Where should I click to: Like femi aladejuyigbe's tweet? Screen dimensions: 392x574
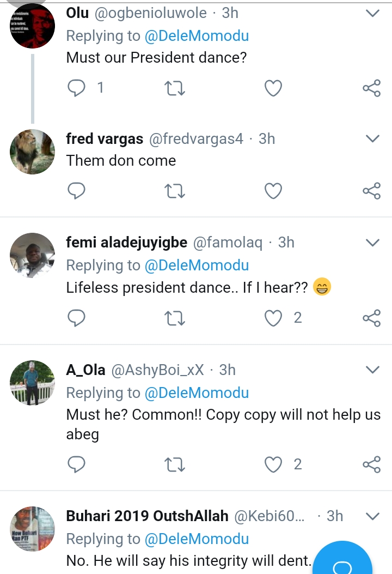[273, 318]
